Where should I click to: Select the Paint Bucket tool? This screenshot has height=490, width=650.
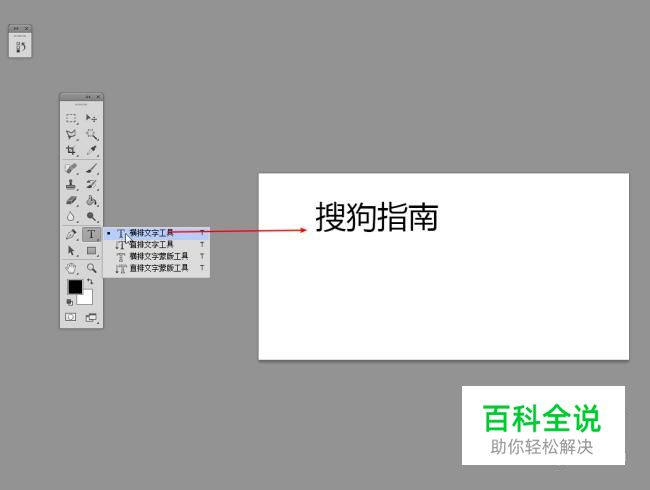click(91, 201)
